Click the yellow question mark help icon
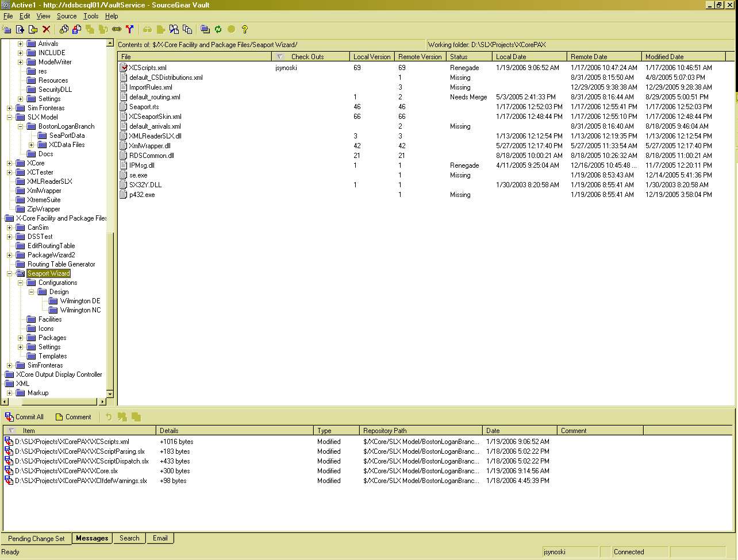This screenshot has height=560, width=738. (244, 29)
